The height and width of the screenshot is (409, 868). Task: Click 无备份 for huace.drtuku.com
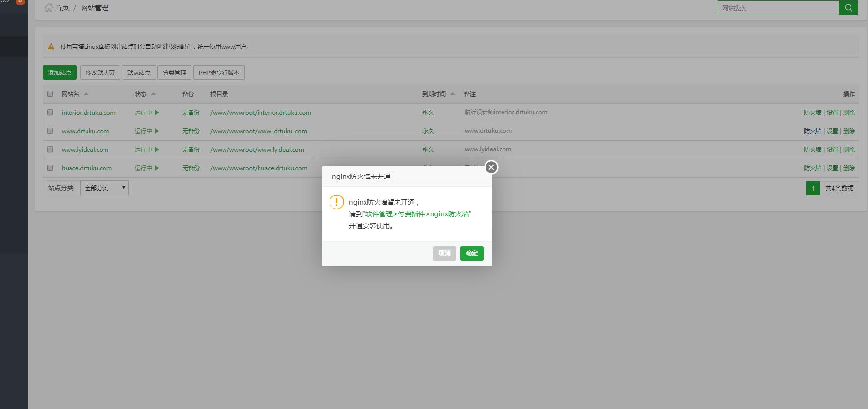click(x=191, y=168)
